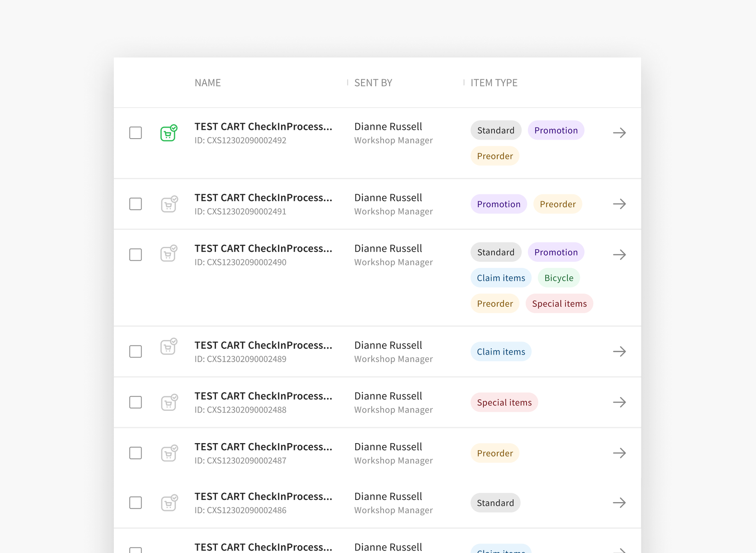This screenshot has width=756, height=553.
Task: Open cart name link for ID CXS12302090002491
Action: pyautogui.click(x=263, y=198)
